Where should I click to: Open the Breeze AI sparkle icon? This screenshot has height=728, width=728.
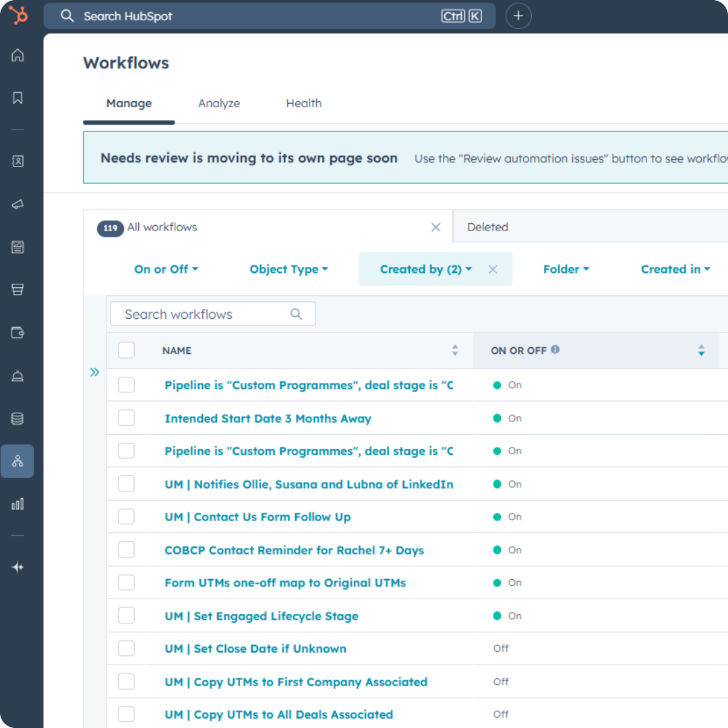(18, 567)
